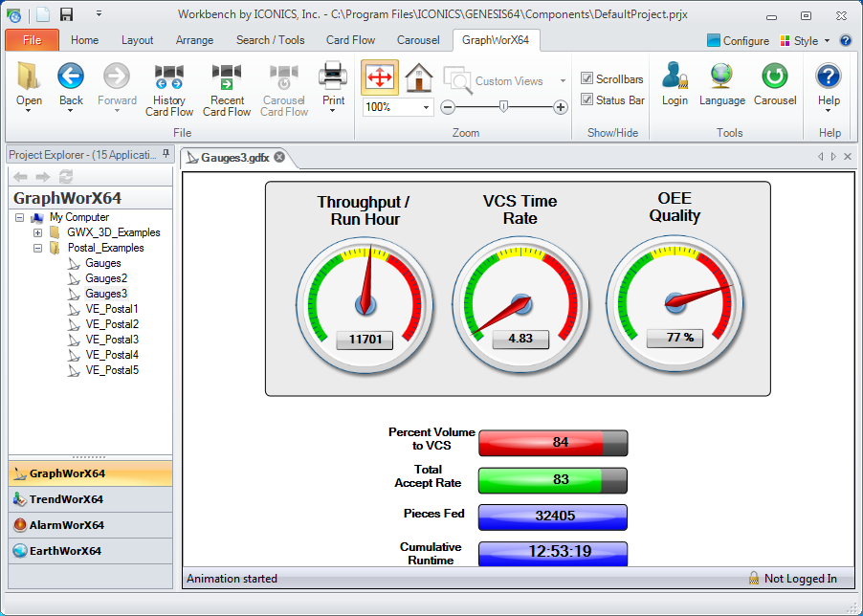The image size is (863, 616).
Task: Click the Open folder icon
Action: point(29,76)
